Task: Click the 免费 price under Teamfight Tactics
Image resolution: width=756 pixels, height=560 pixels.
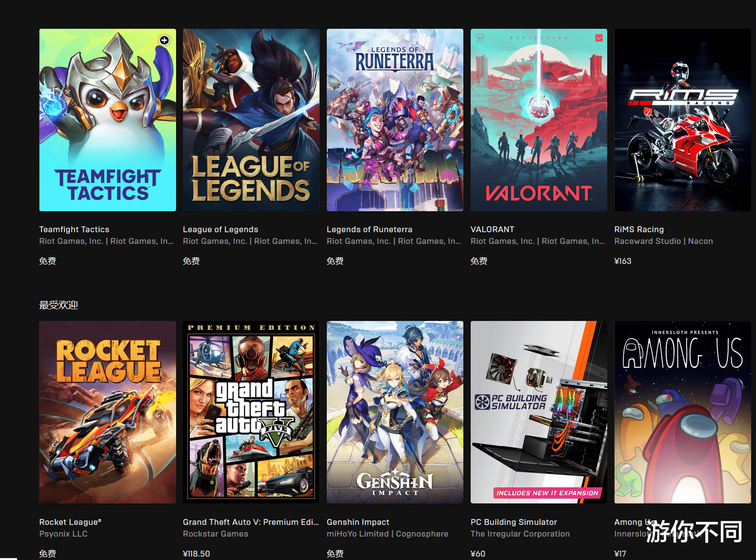Action: point(47,261)
